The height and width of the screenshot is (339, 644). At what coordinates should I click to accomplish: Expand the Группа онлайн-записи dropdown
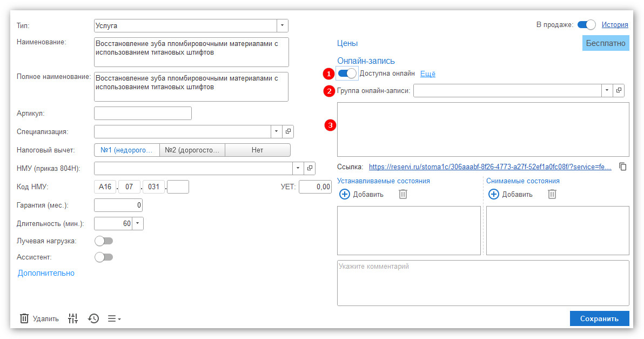click(607, 91)
